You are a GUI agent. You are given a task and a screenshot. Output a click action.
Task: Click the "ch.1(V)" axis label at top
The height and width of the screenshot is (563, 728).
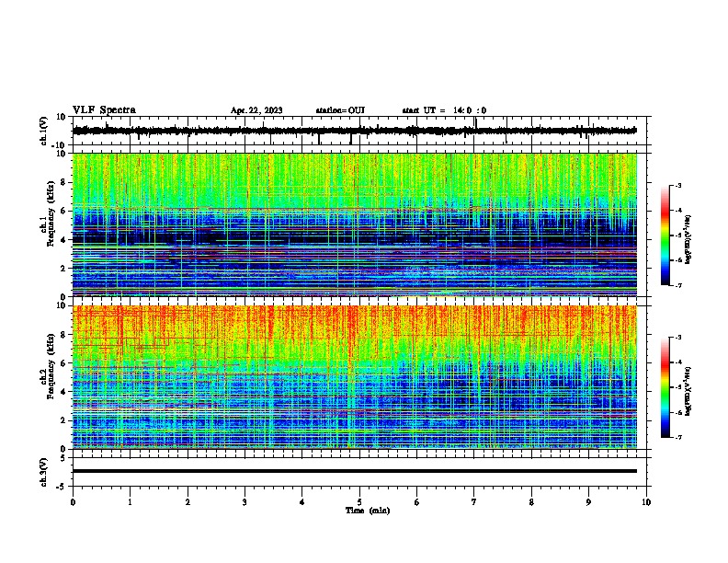coord(44,131)
